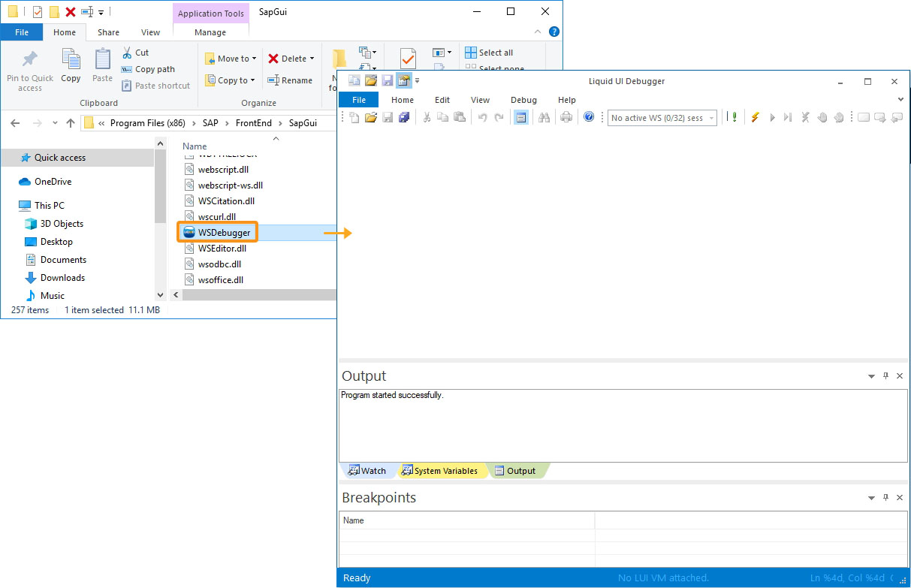This screenshot has height=588, width=911.
Task: Click the Save icon in Debugger toolbar
Action: point(388,117)
